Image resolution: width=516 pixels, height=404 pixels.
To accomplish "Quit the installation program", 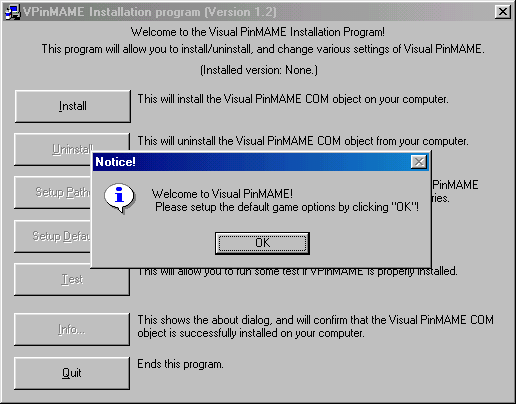I will (x=72, y=373).
